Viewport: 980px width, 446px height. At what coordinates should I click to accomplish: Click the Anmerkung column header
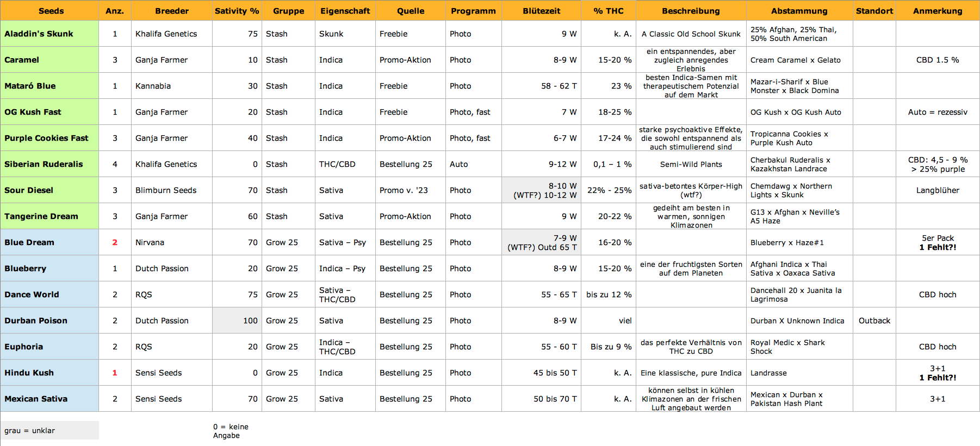[x=937, y=11]
